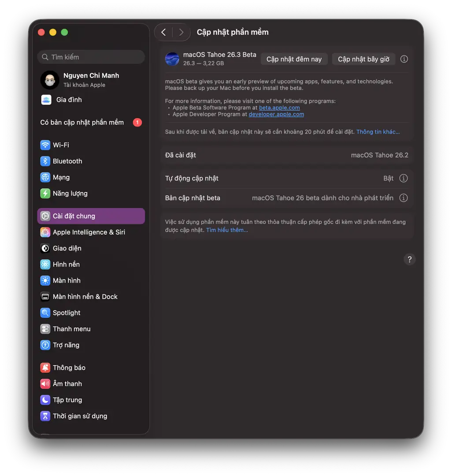
Task: Click the macOS Tahoe 26.3 Beta icon
Action: point(172,59)
